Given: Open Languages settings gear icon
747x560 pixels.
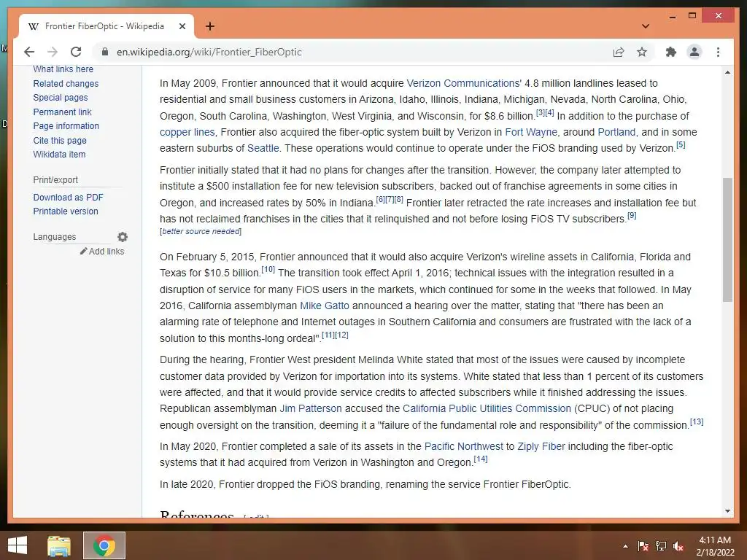Looking at the screenshot, I should [123, 237].
